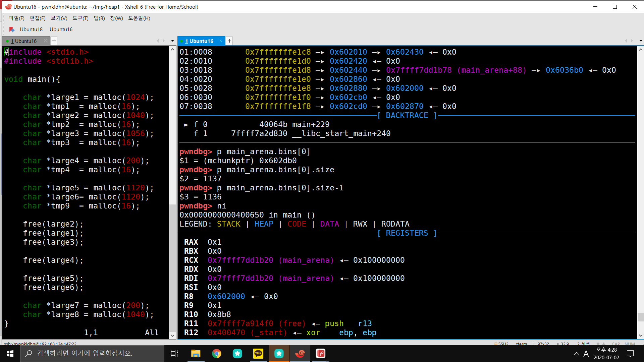Screen dimensions: 644x362
Task: Click right terminal scrollbar up arrow
Action: coord(641,50)
